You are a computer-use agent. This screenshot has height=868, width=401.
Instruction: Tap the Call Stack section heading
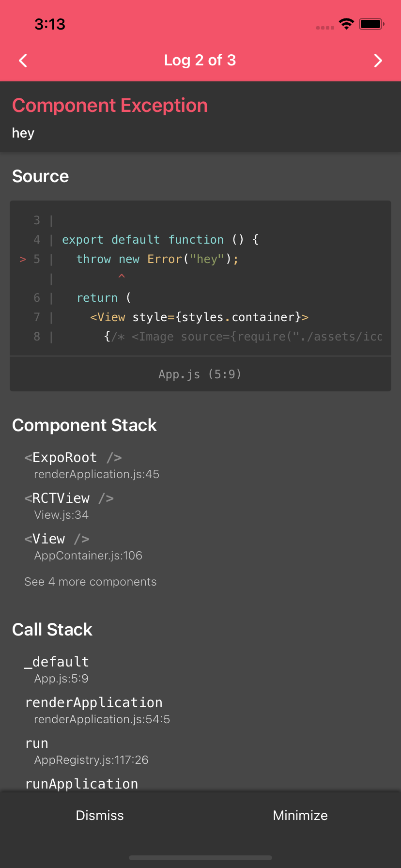click(x=52, y=630)
